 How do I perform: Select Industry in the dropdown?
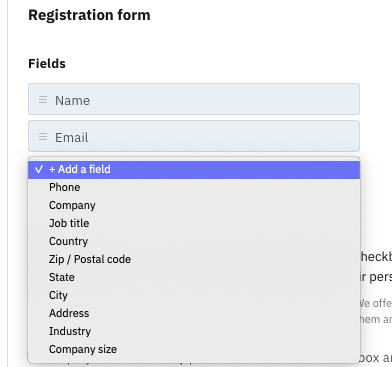[x=194, y=331]
